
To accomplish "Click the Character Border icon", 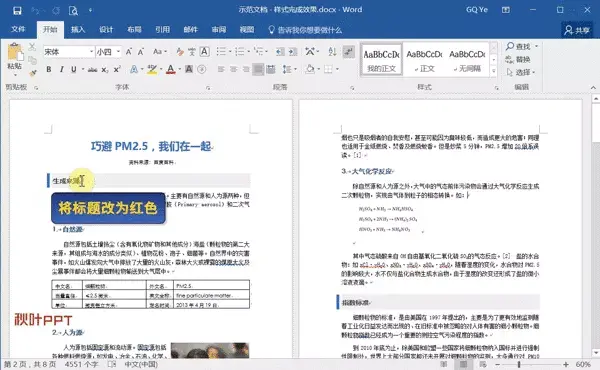I will coord(204,51).
